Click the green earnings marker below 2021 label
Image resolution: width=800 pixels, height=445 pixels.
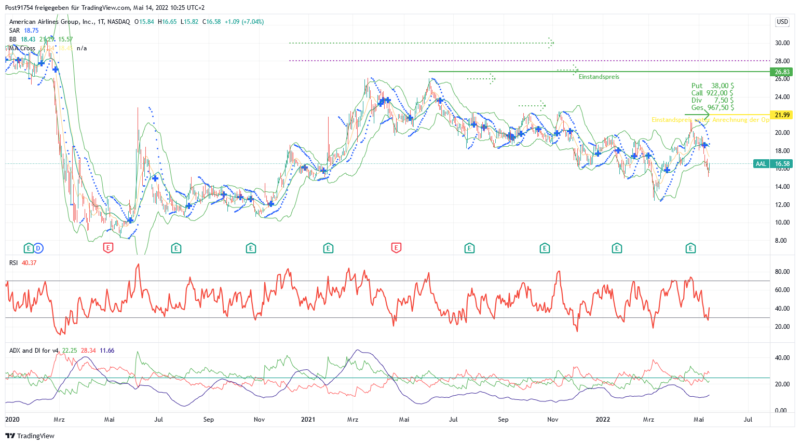coord(328,246)
